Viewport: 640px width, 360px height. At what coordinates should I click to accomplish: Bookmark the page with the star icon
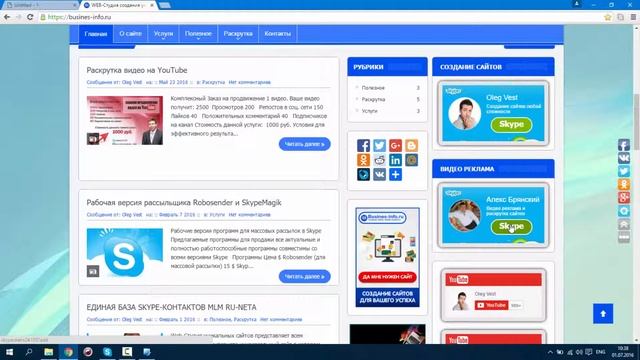click(x=608, y=17)
